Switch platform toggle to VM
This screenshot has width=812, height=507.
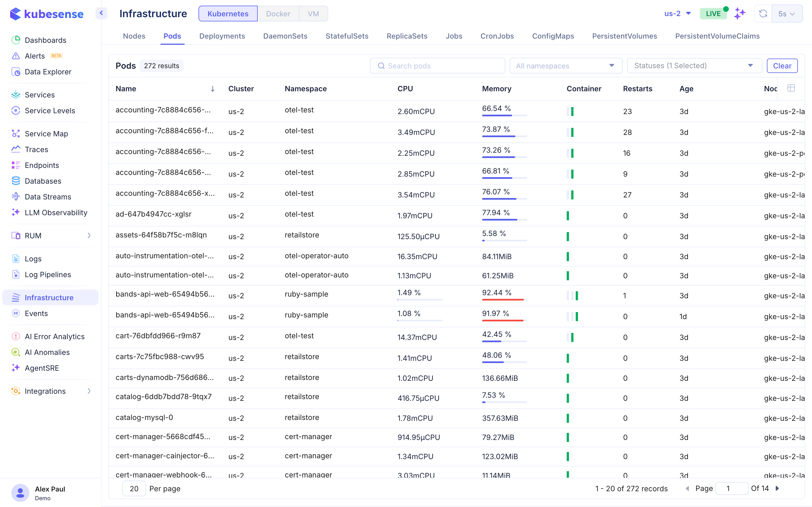click(313, 14)
